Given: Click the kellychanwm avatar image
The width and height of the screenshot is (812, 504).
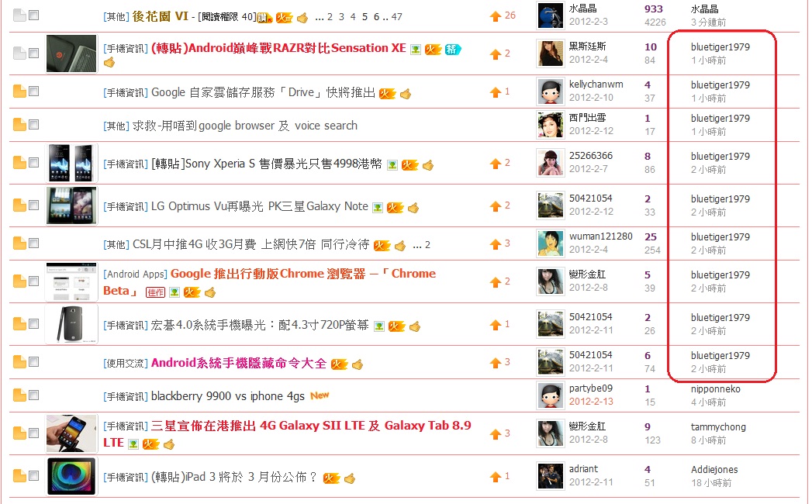Looking at the screenshot, I should (550, 91).
